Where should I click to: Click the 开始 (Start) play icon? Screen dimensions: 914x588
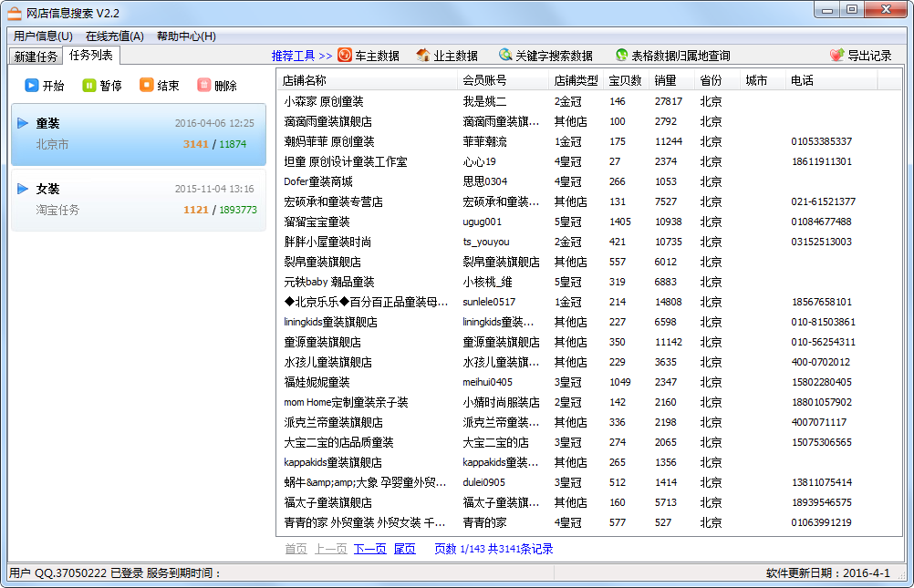coord(31,86)
